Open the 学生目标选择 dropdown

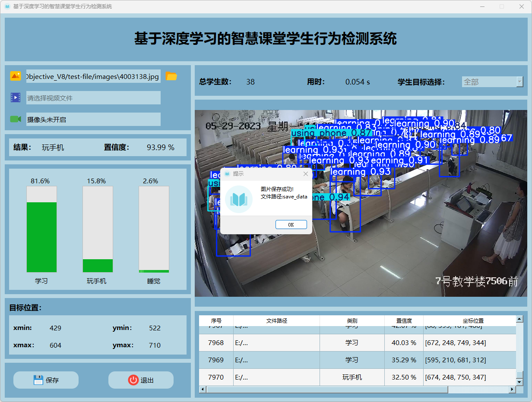pos(492,82)
